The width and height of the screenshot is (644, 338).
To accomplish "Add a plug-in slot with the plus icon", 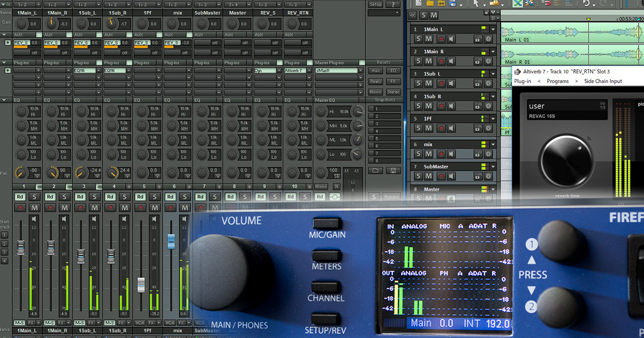I will click(x=8, y=70).
